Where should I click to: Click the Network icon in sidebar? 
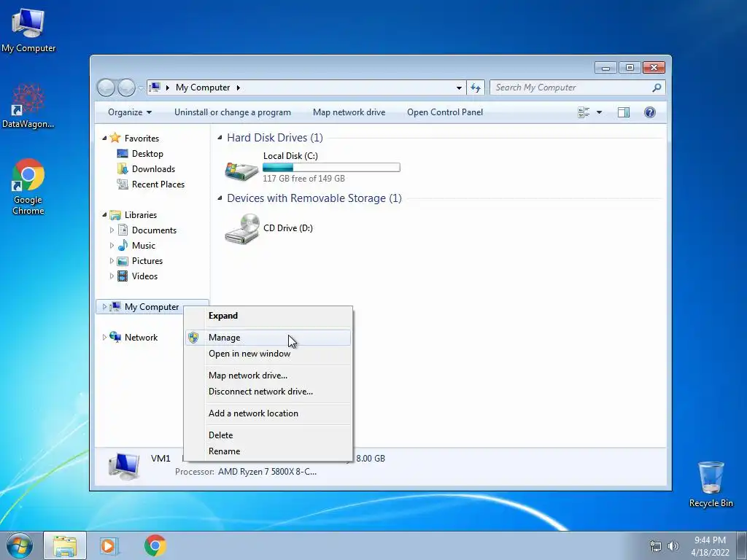click(115, 337)
